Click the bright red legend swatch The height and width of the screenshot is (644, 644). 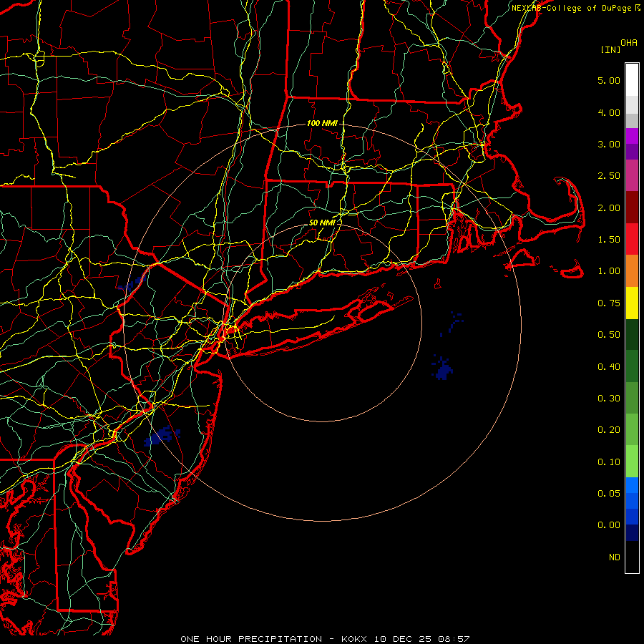(x=632, y=239)
